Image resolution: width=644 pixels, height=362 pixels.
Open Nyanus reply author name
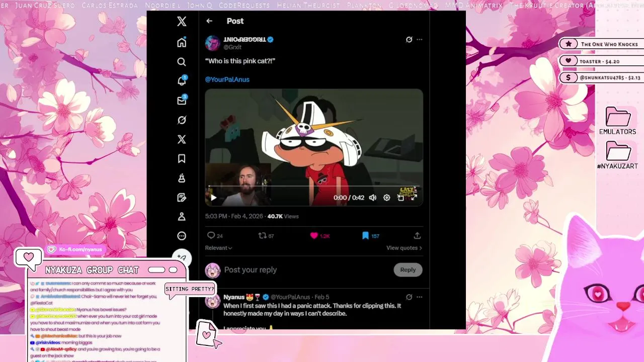pos(234,297)
